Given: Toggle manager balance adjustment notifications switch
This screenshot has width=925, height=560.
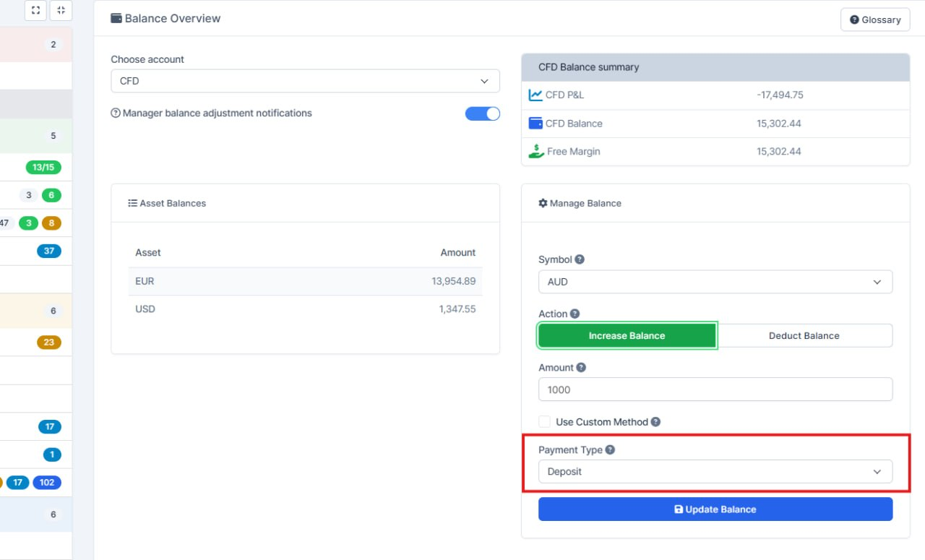Looking at the screenshot, I should pyautogui.click(x=482, y=113).
